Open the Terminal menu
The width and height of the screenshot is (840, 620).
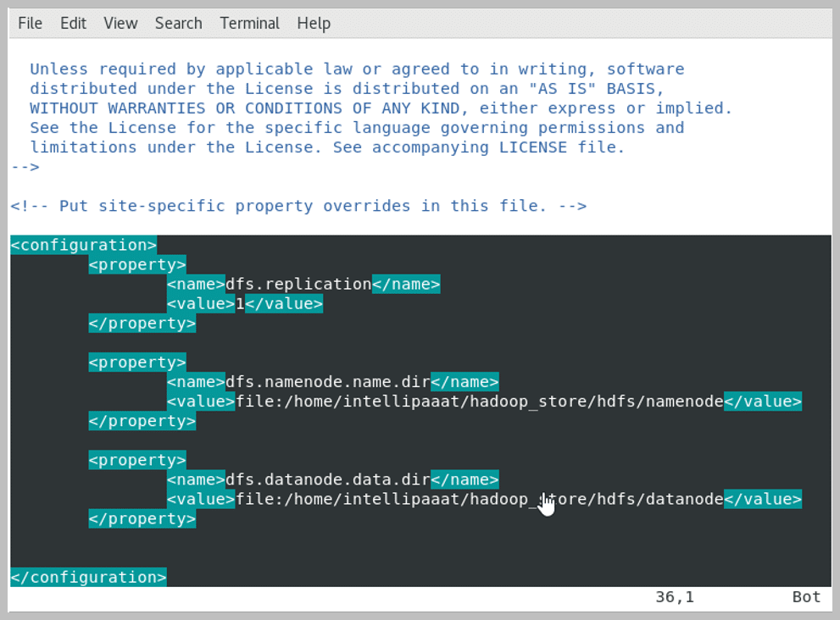tap(250, 24)
